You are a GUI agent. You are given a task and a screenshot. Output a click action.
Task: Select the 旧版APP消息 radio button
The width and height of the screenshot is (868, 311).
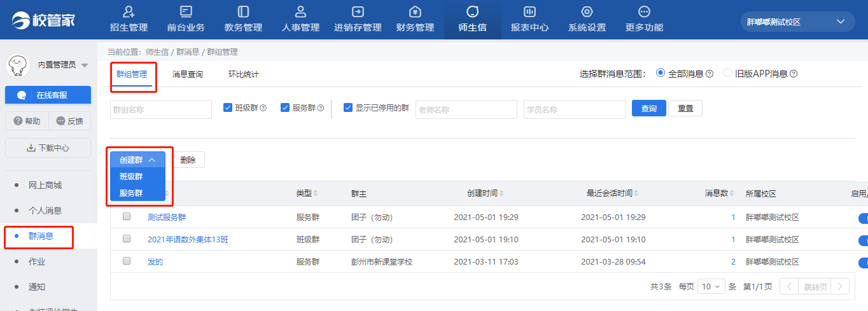[x=727, y=73]
